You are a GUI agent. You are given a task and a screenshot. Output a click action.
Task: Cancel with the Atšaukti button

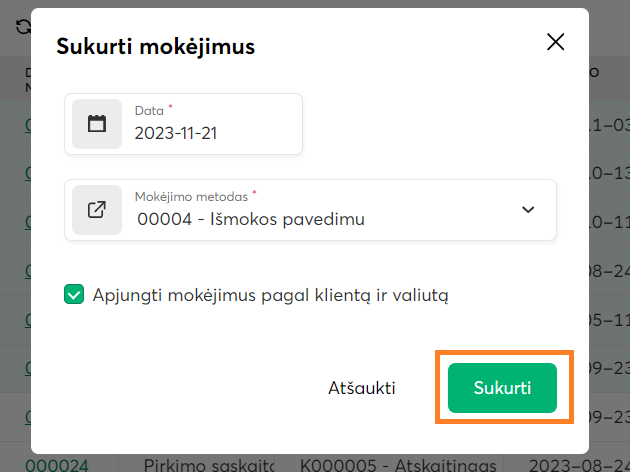click(x=362, y=388)
